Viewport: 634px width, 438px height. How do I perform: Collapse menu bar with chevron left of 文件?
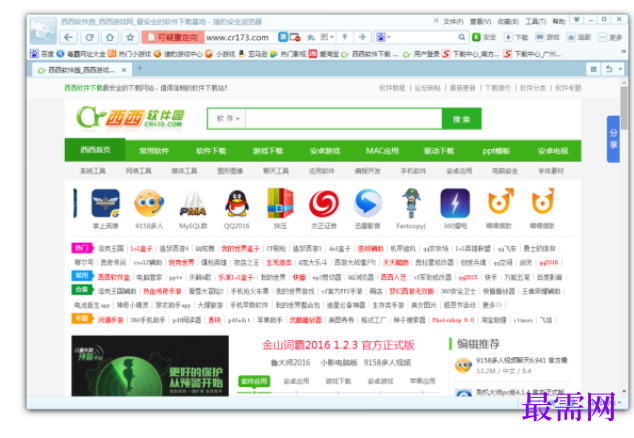(x=435, y=20)
